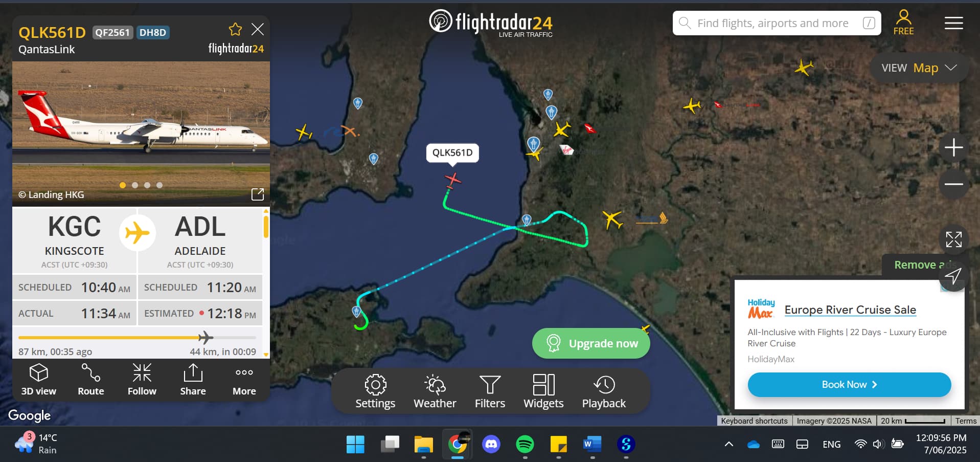The image size is (980, 462).
Task: Open the More options menu
Action: pos(244,380)
